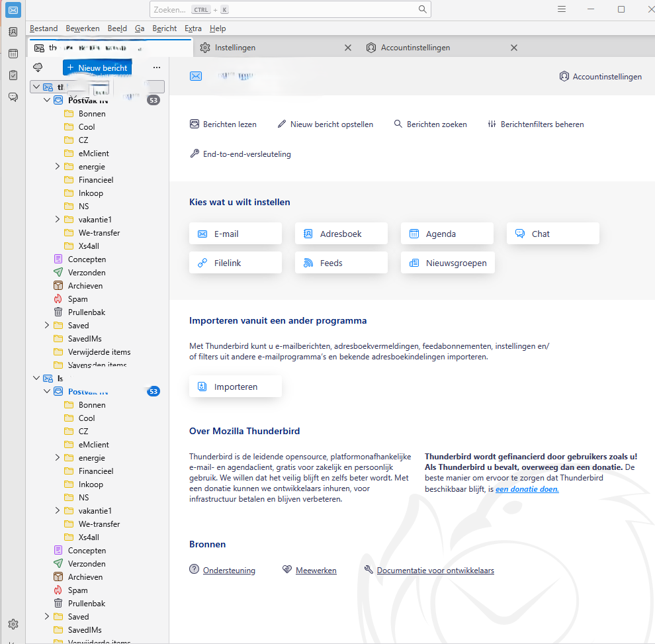
Task: Set up E-mail account button
Action: (235, 234)
